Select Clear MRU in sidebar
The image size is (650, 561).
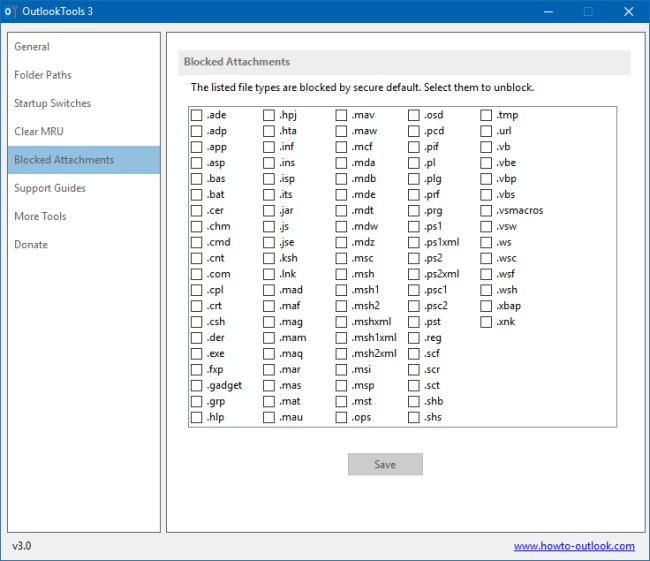pyautogui.click(x=40, y=131)
